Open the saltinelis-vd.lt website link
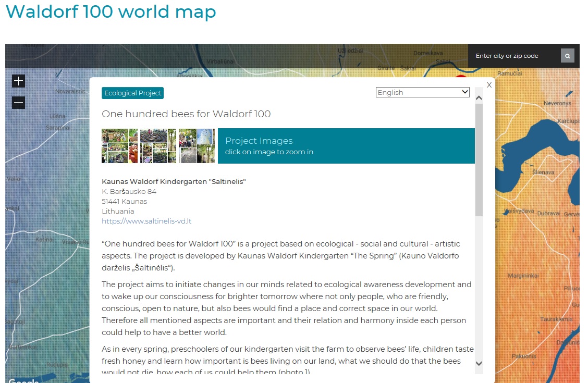The width and height of the screenshot is (588, 383). point(146,221)
